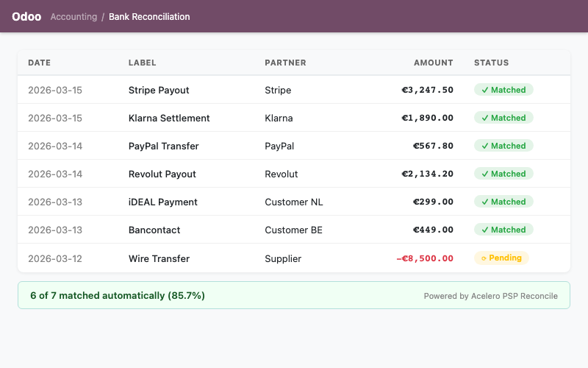Select the Klarna Settlement label

click(169, 118)
